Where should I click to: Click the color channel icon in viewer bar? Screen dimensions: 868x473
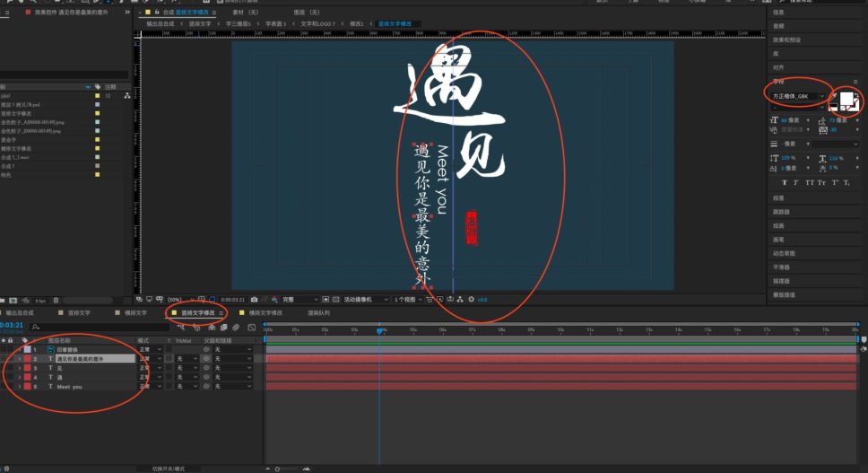pyautogui.click(x=274, y=299)
